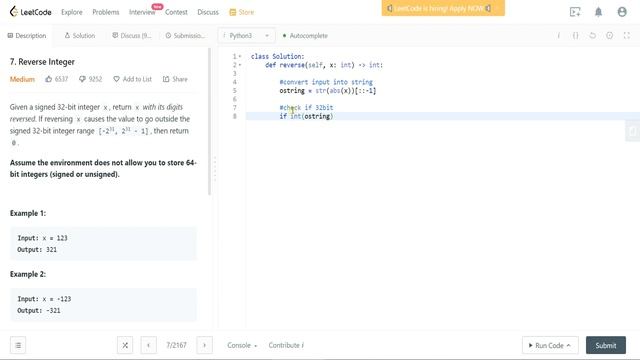Image resolution: width=640 pixels, height=360 pixels.
Task: Switch to the Submissions tab
Action: point(185,36)
